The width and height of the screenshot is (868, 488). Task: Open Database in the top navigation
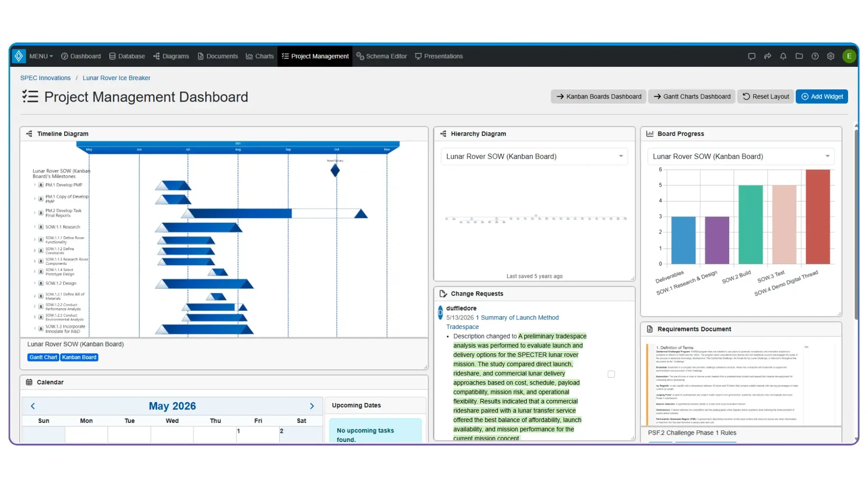[x=127, y=56]
